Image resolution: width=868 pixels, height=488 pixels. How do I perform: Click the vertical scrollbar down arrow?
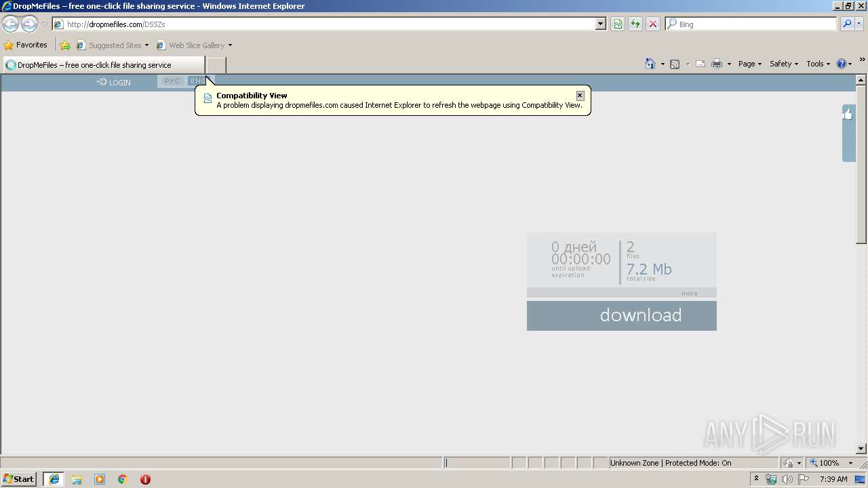862,449
